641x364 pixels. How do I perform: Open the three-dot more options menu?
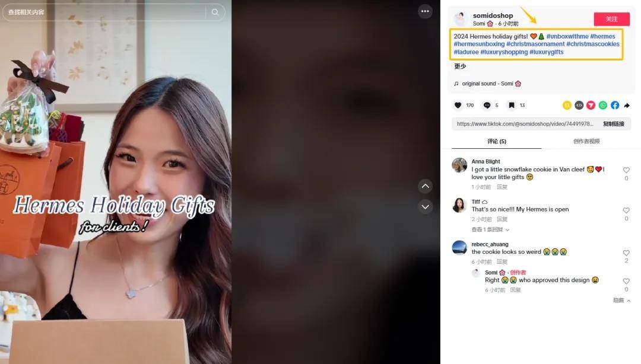pos(425,11)
